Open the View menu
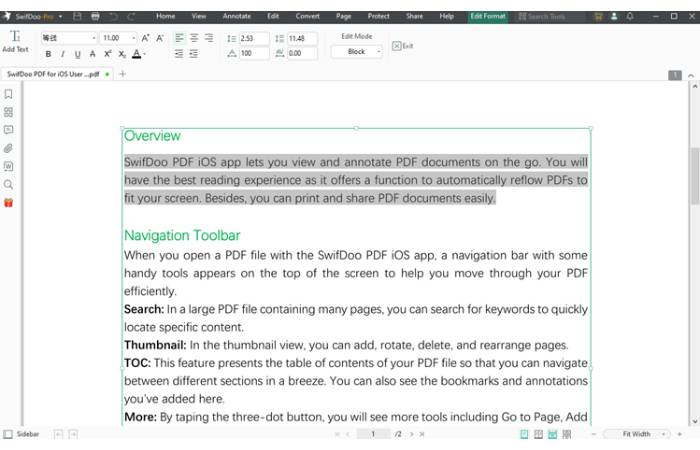Screen dimensions: 700x450 point(199,16)
